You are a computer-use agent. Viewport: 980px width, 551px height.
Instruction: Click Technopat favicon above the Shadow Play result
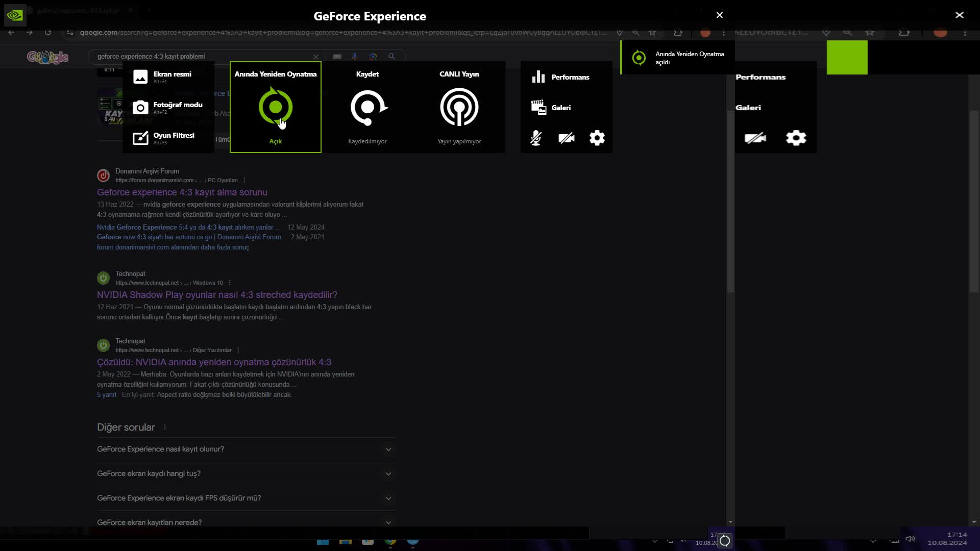pyautogui.click(x=103, y=278)
